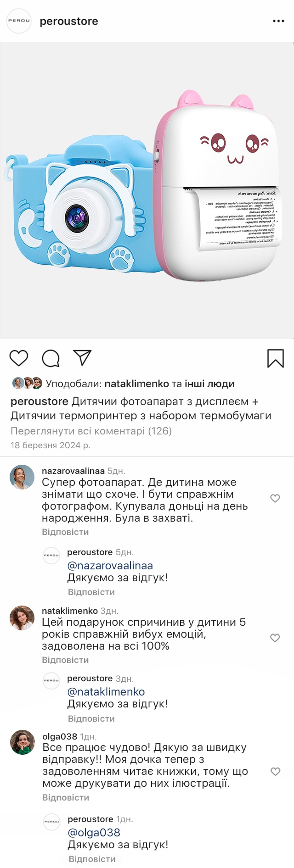This screenshot has height=868, width=294.
Task: Save post with bookmark icon
Action: (x=275, y=358)
